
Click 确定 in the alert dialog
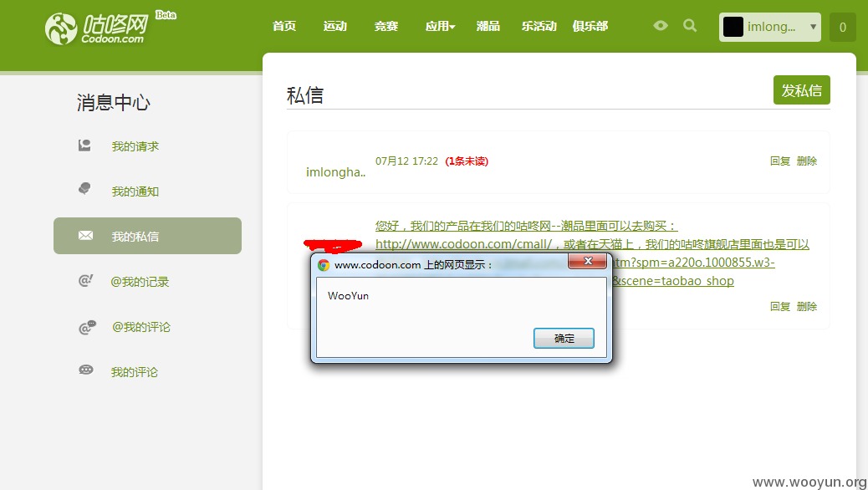click(x=564, y=339)
